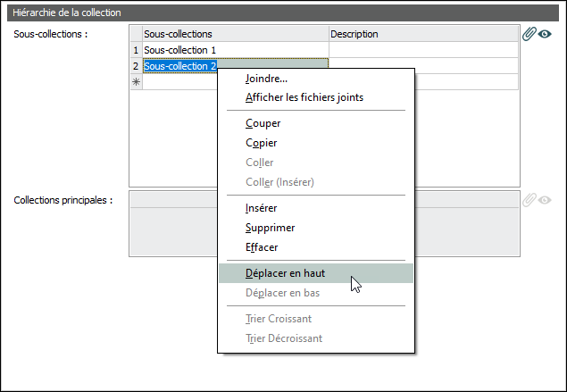Screen dimensions: 567x392
Task: Click the empty new-row Sous-collections cell
Action: pos(179,81)
